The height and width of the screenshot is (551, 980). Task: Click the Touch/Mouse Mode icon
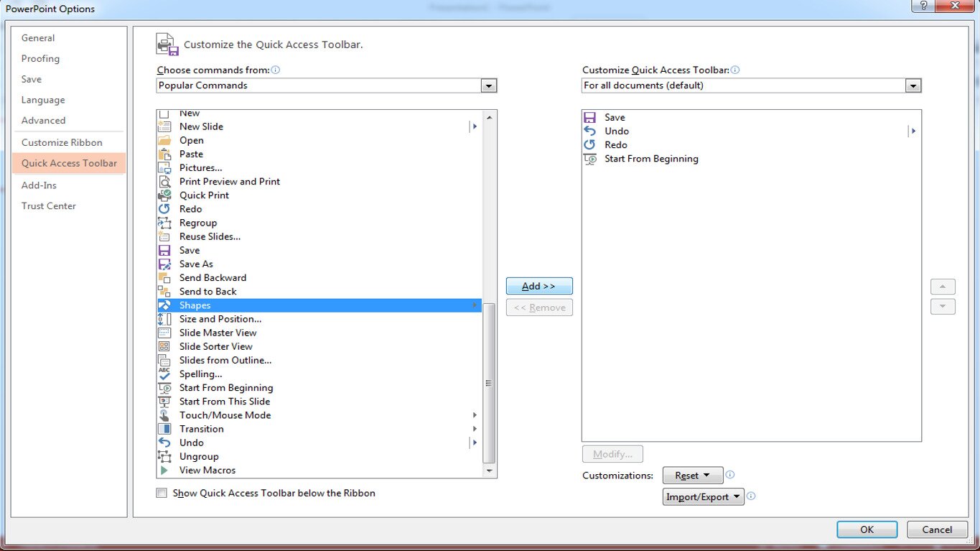click(x=164, y=415)
